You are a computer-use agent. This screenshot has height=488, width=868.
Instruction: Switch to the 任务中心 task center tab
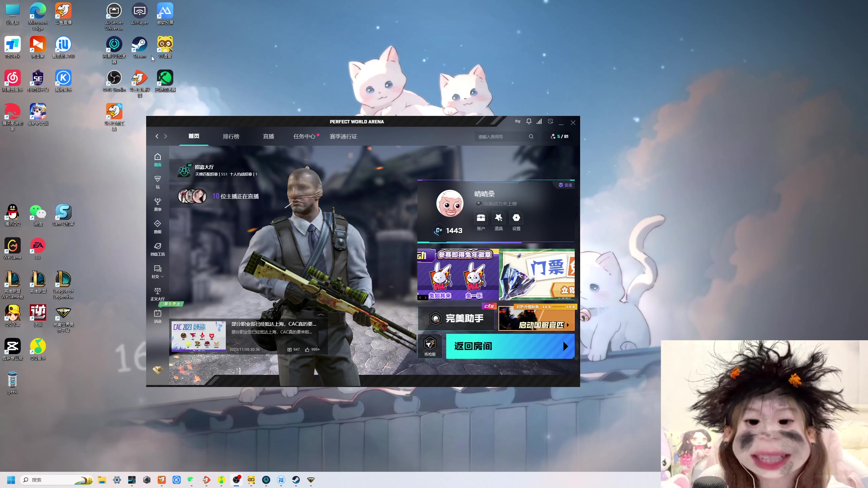click(x=304, y=136)
